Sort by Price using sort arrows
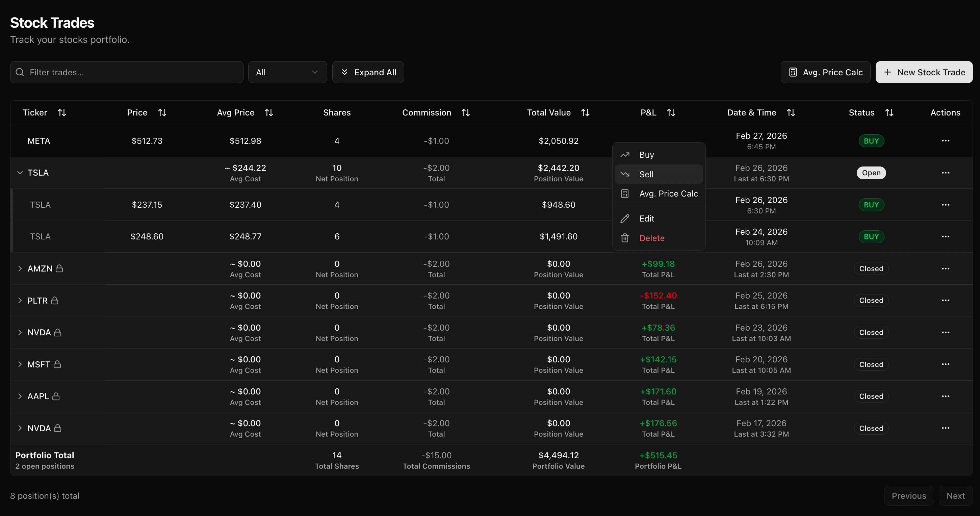Screen dimensions: 980x516 (162, 113)
